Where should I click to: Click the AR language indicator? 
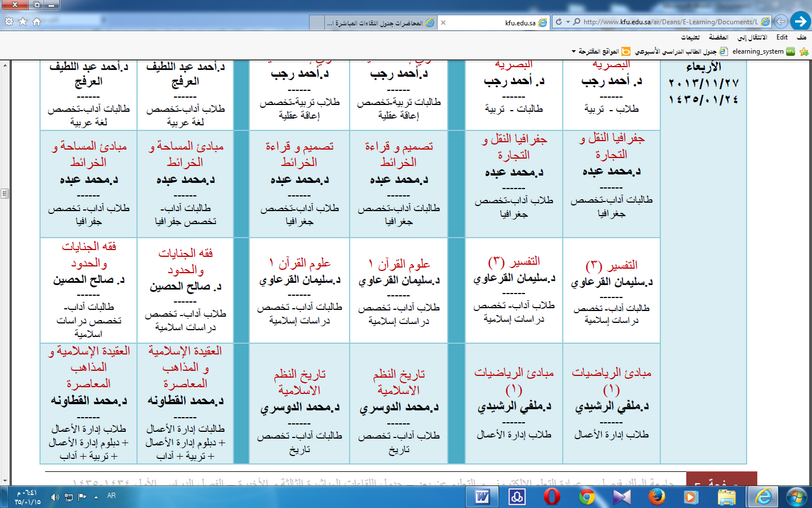point(111,496)
